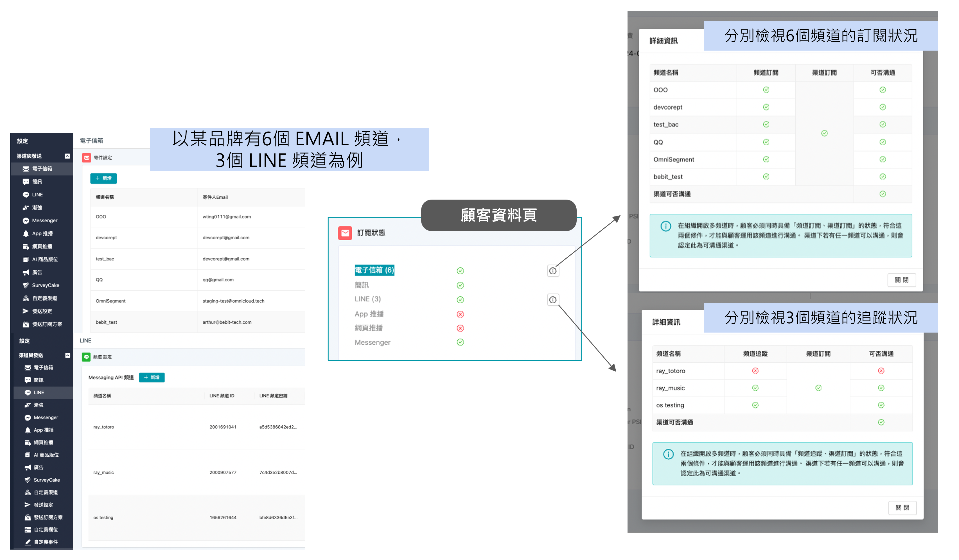Collapse the lower 渠道與發送 section
The width and height of the screenshot is (959, 560).
[x=68, y=355]
